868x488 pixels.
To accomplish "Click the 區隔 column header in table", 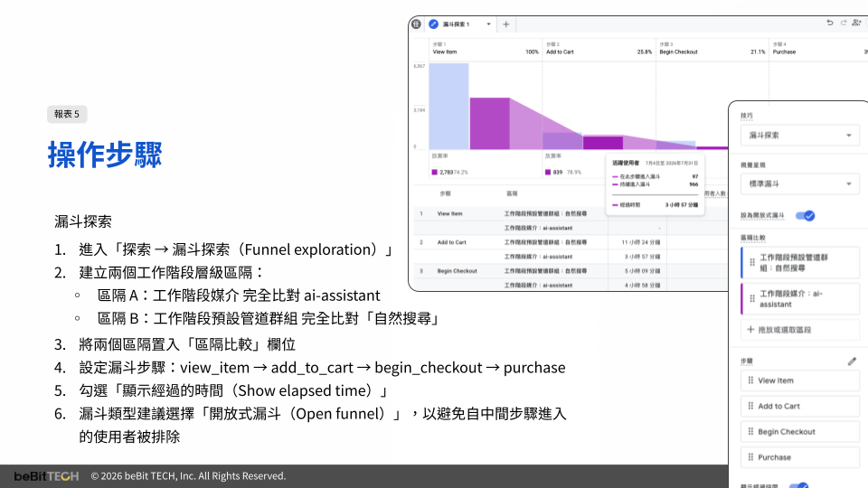I will click(x=512, y=193).
